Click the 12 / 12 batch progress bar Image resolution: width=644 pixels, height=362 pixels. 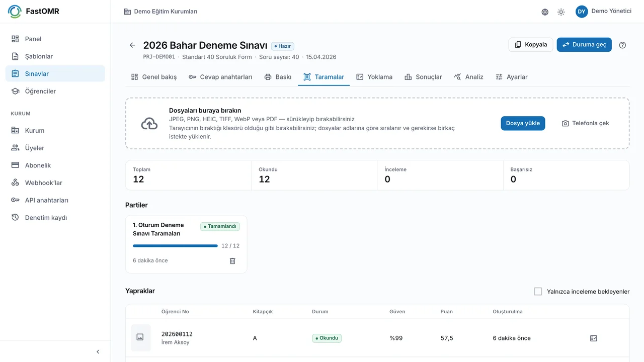(175, 246)
